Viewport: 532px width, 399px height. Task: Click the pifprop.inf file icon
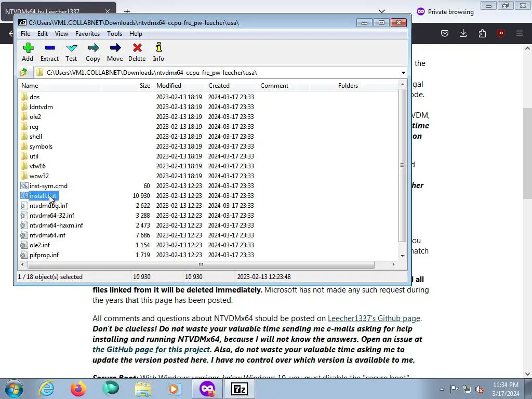[x=24, y=255]
